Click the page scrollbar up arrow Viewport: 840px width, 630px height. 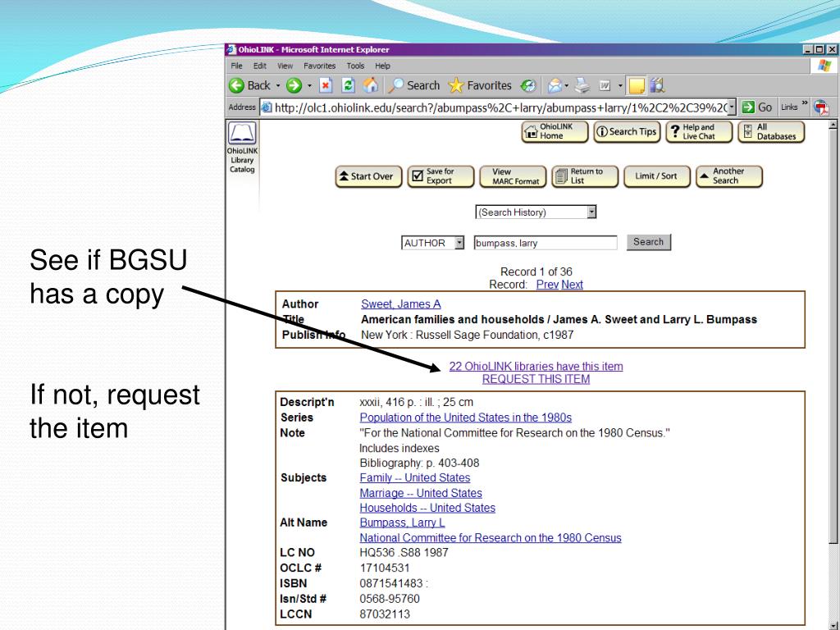pyautogui.click(x=833, y=125)
